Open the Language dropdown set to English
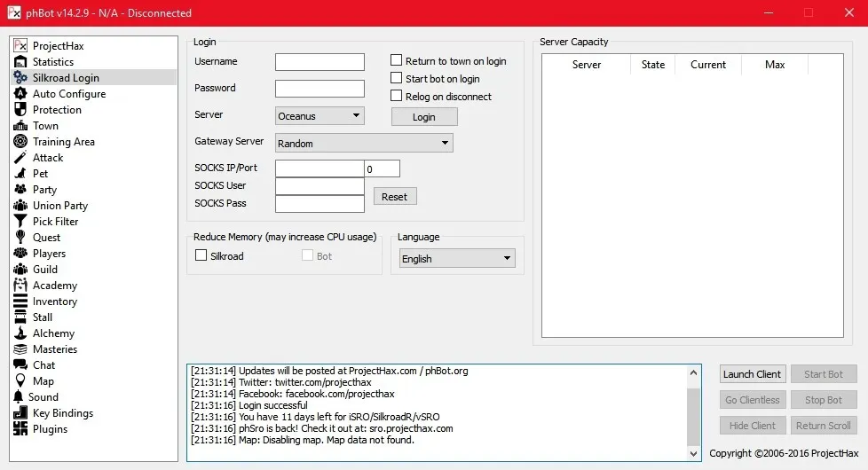The height and width of the screenshot is (470, 868). (x=457, y=258)
